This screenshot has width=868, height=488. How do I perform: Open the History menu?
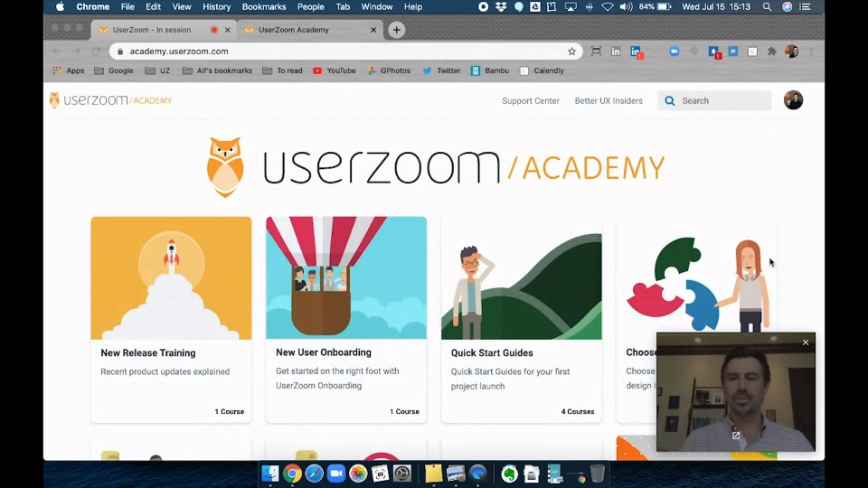tap(216, 6)
